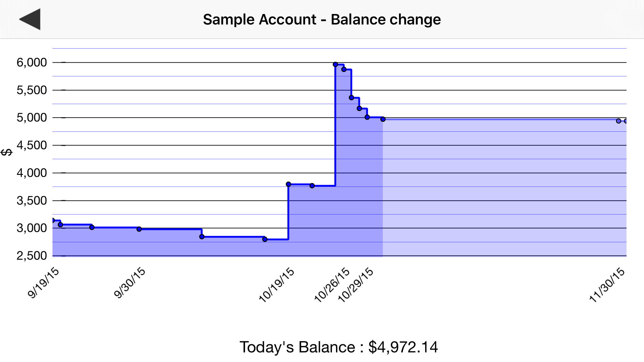This screenshot has width=644, height=362.
Task: Tap the first data point after the jump to 3,800
Action: (x=288, y=184)
